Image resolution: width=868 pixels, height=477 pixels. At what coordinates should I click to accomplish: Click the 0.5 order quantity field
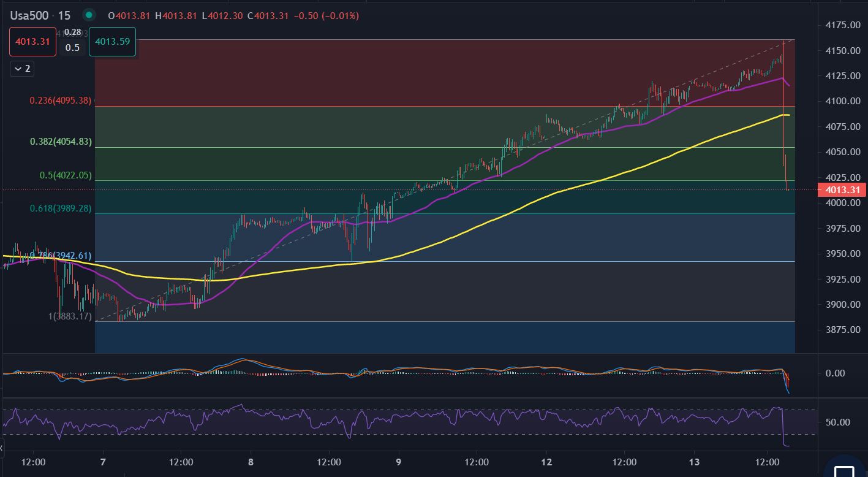click(x=72, y=48)
